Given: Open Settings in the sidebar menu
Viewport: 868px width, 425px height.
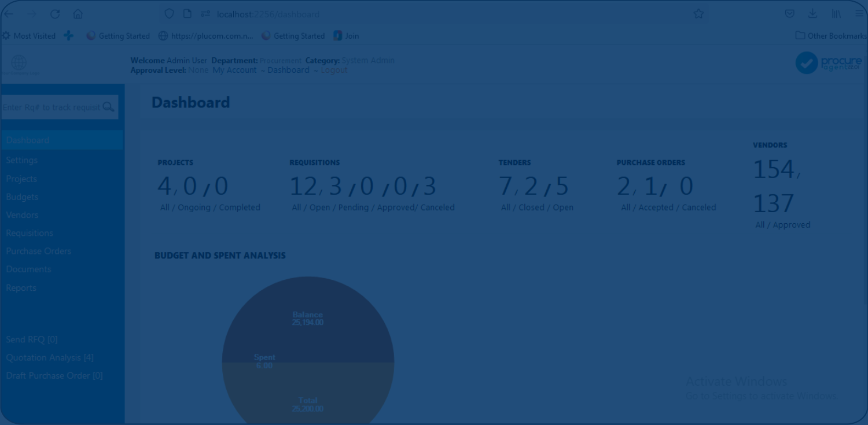Looking at the screenshot, I should click(x=22, y=160).
